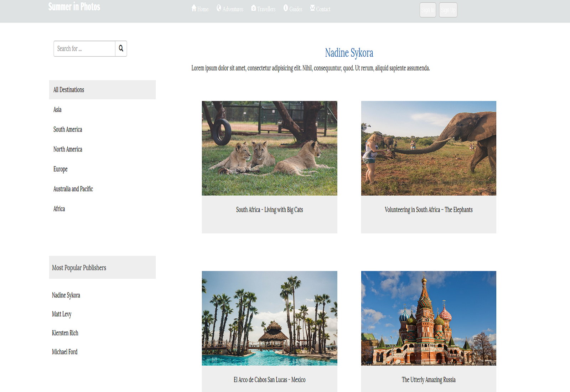Click the Home house icon
The image size is (570, 392).
(x=194, y=8)
